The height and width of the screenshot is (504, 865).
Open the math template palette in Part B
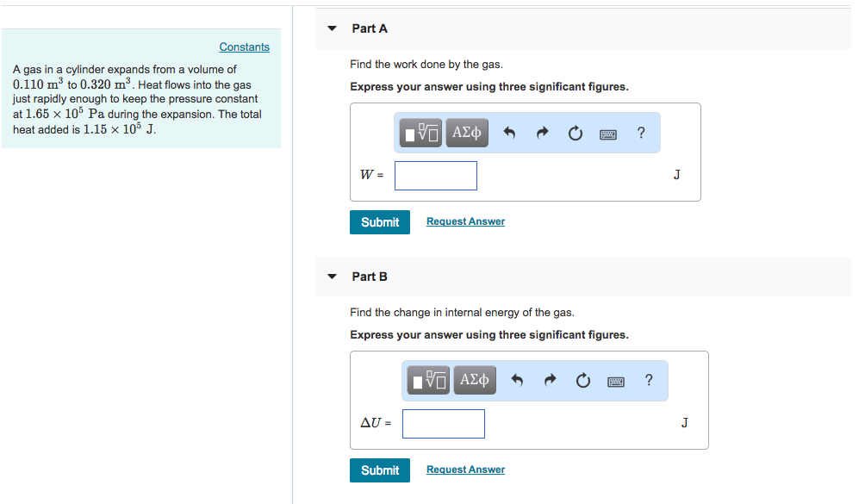tap(428, 380)
